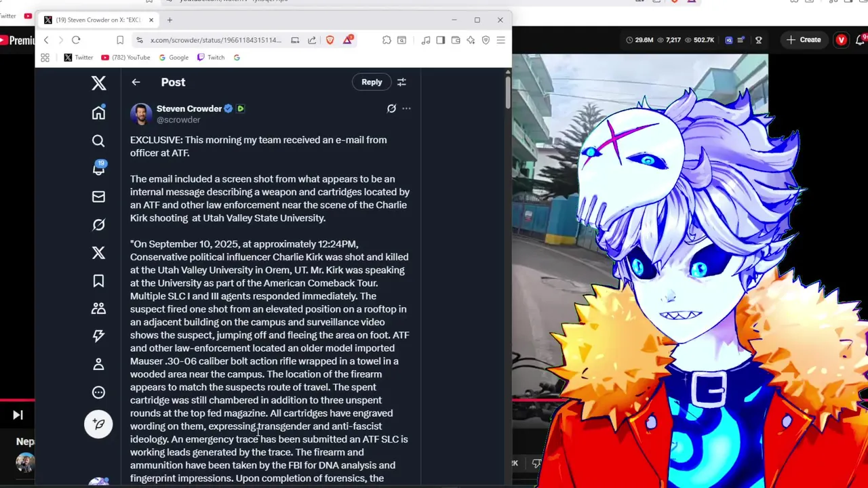868x488 pixels.
Task: Open Steven Crowder's avatar thumbnail
Action: [141, 114]
